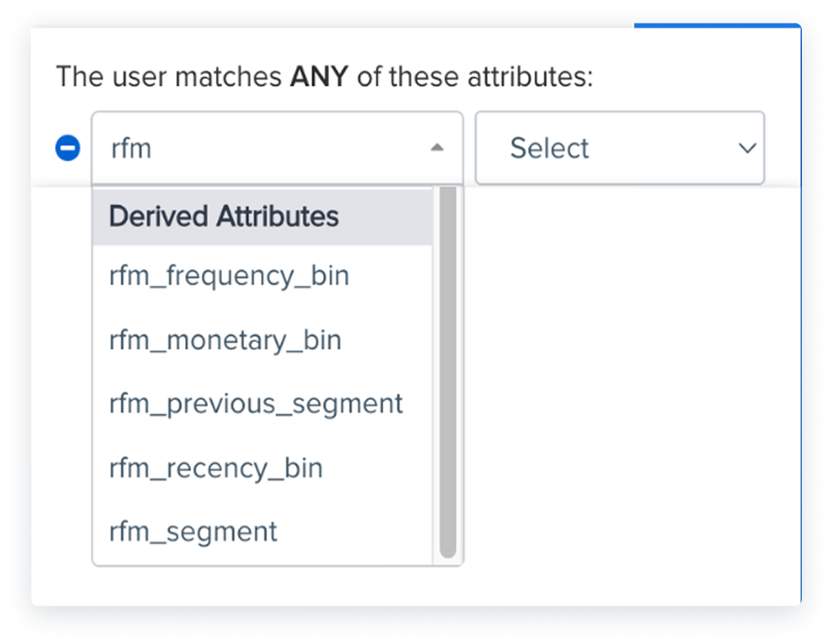Viewport: 832px width, 644px height.
Task: Select the rfm_recency_bin attribute
Action: point(263,469)
